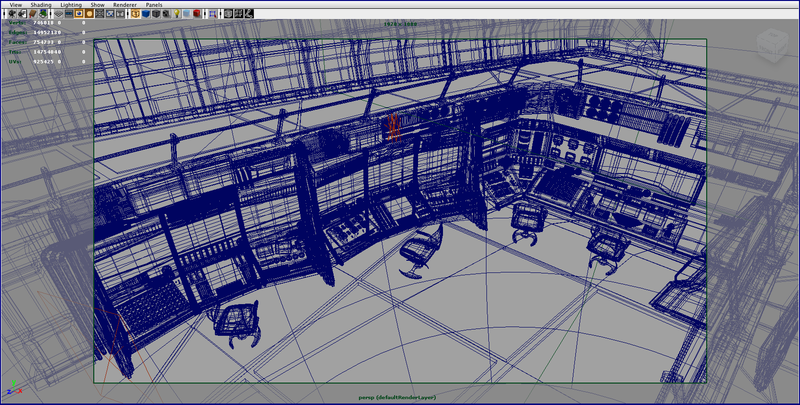Screen dimensions: 800x405
Task: Open the View menu
Action: pos(16,4)
